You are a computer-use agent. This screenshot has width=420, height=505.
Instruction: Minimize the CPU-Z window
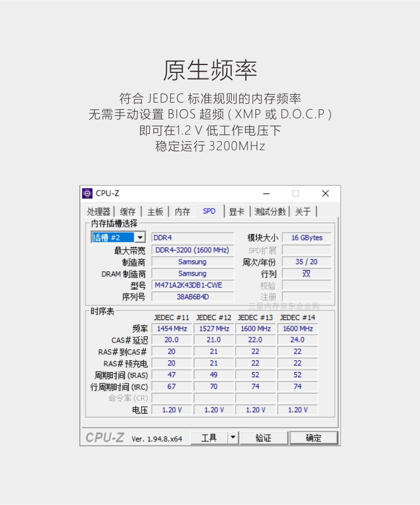coord(266,193)
